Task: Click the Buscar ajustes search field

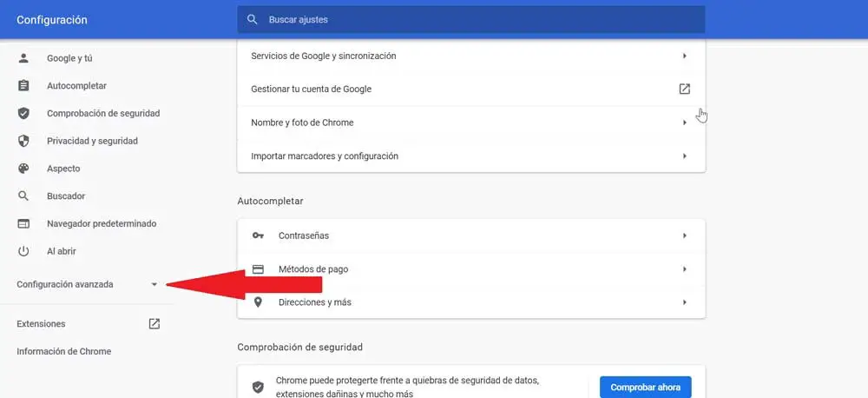Action: click(x=470, y=19)
